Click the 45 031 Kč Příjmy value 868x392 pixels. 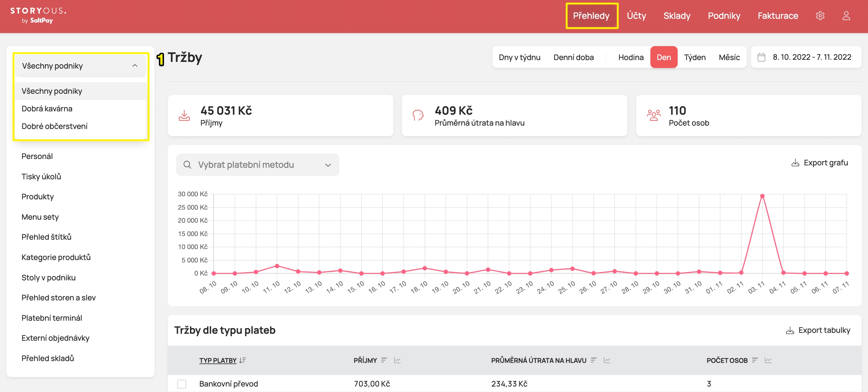point(226,110)
